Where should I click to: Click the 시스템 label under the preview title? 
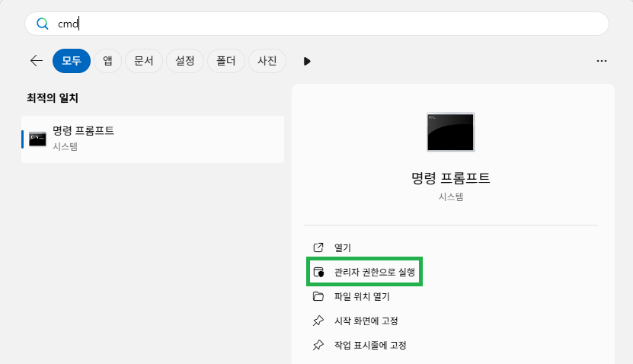(450, 197)
